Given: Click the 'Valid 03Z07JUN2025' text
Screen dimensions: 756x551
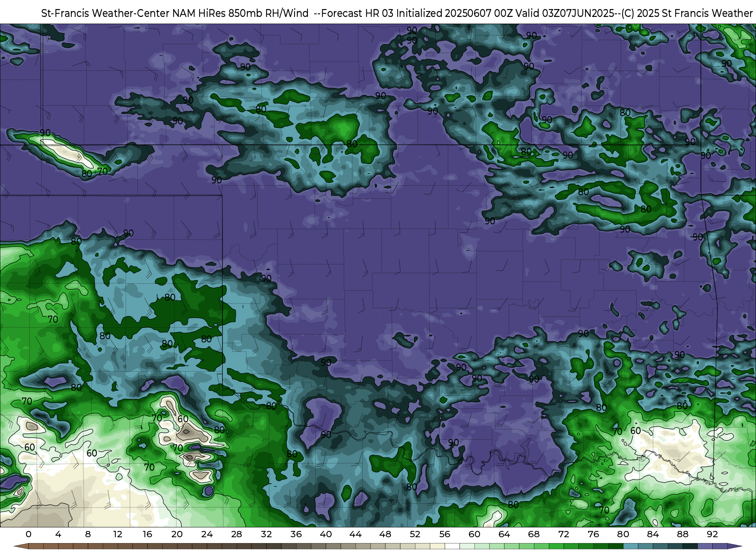Looking at the screenshot, I should point(565,13).
